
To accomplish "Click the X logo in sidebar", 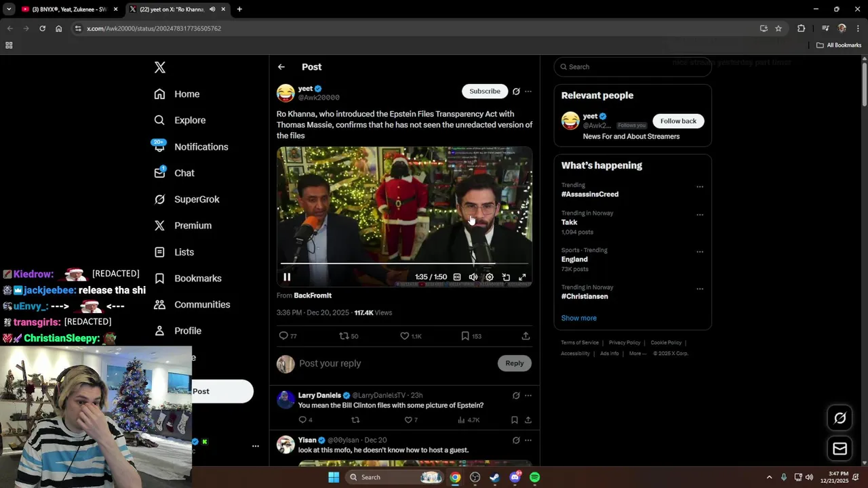I will (160, 67).
